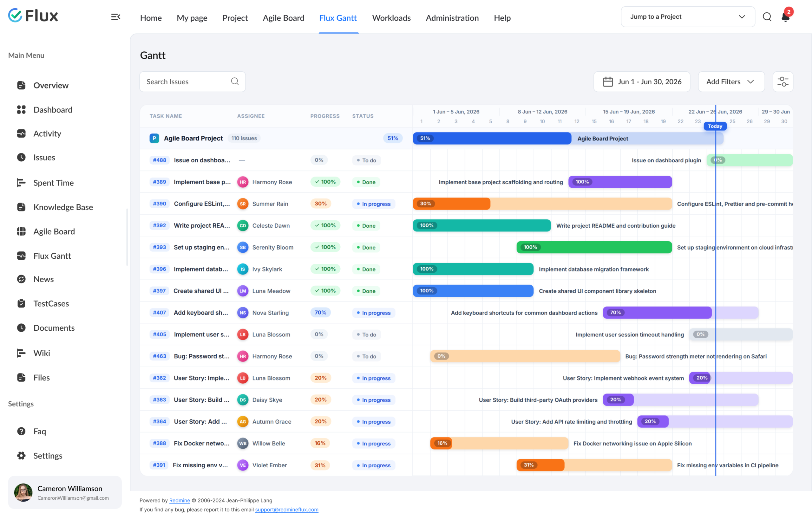Image resolution: width=812 pixels, height=519 pixels.
Task: Open the search magnifier in the top bar
Action: click(x=767, y=17)
